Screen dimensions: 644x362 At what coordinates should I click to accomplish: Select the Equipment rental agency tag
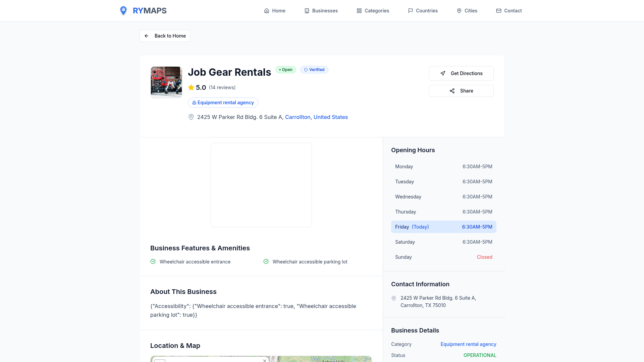223,103
